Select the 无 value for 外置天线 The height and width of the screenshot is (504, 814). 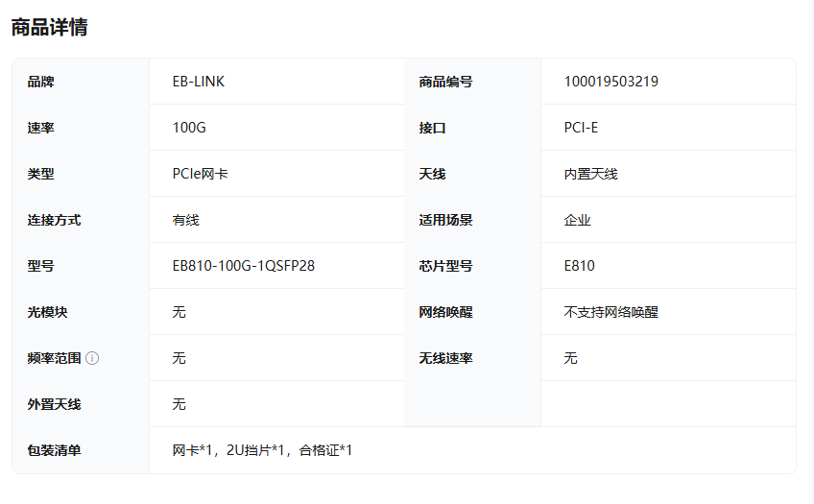(x=180, y=405)
